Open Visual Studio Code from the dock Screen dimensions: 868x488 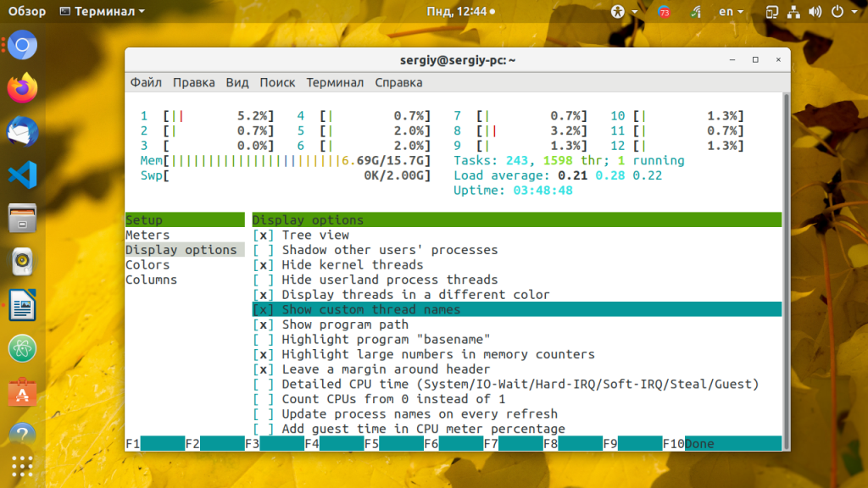23,175
